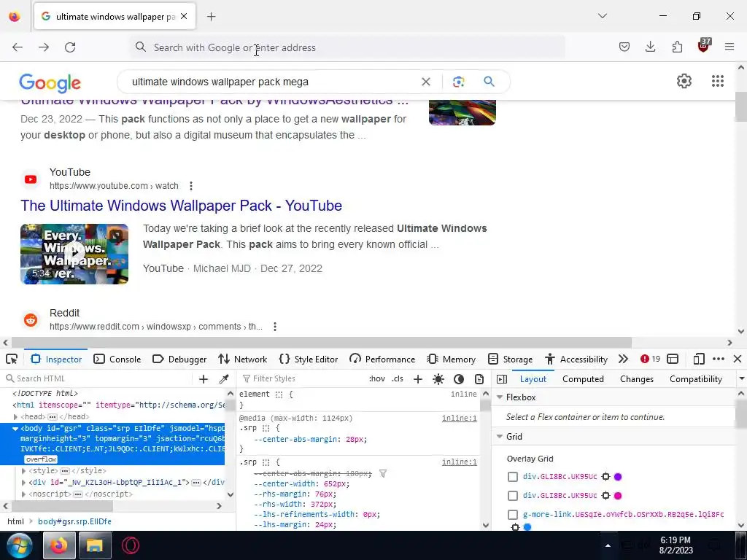
Task: Open Google quick settings gear
Action: tap(684, 81)
